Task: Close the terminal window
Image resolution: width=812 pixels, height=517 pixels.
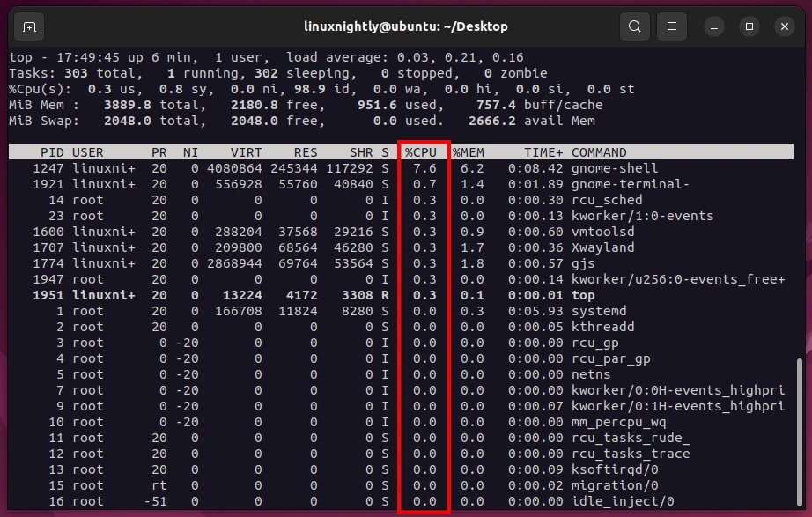Action: [x=785, y=26]
